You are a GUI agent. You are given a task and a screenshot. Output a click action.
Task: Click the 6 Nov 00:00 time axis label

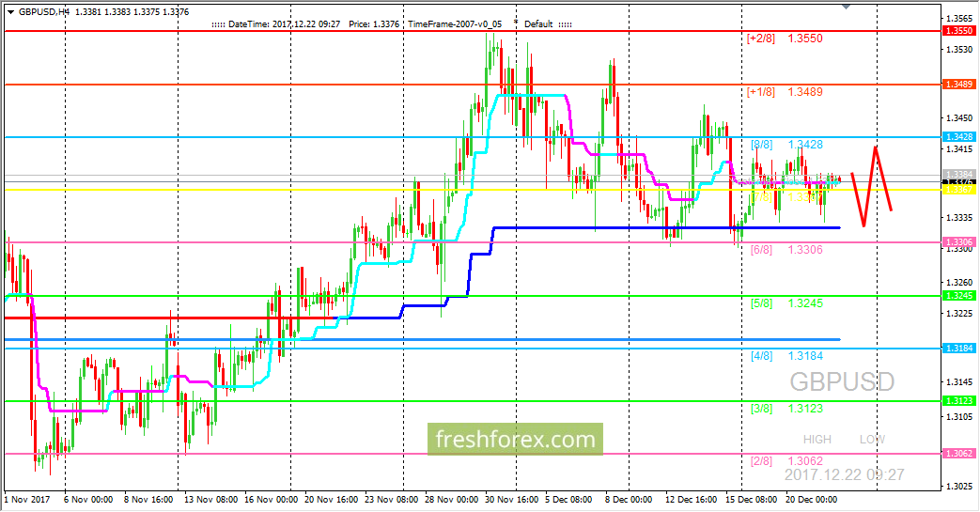(x=88, y=500)
